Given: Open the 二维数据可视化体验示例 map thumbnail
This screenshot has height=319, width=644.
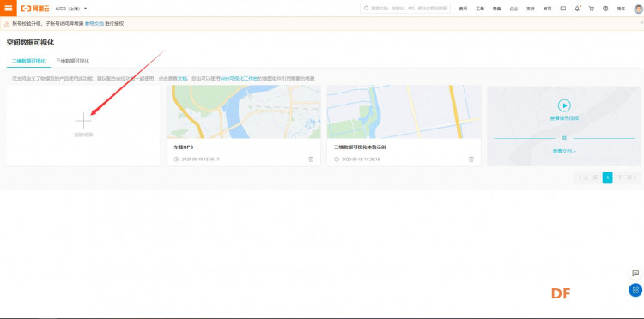Looking at the screenshot, I should click(404, 112).
